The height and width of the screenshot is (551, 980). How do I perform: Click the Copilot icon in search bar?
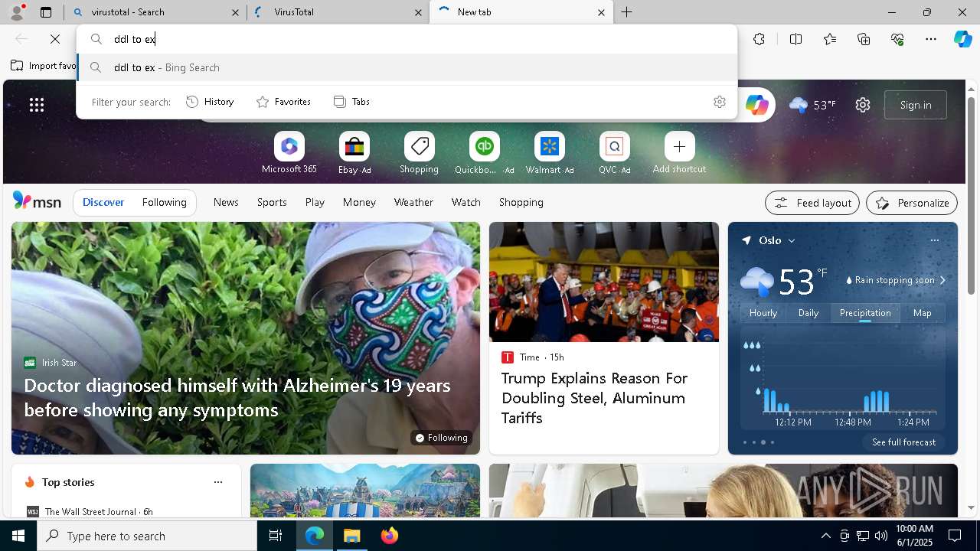(756, 105)
